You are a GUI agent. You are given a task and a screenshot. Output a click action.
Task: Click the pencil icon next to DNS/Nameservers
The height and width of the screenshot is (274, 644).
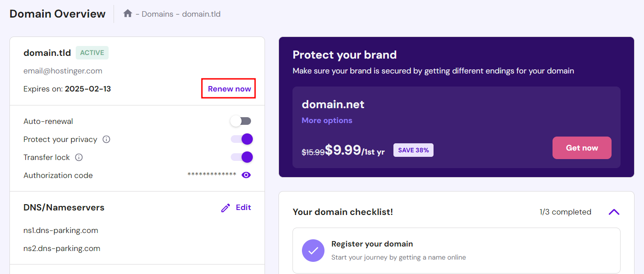(x=225, y=207)
